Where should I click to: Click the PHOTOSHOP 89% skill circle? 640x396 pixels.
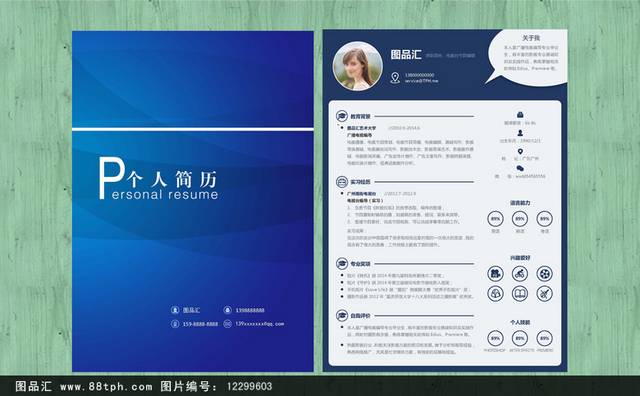tap(495, 338)
